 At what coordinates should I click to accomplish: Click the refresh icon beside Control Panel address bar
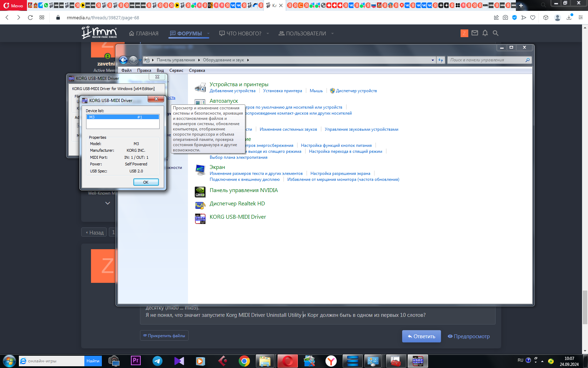click(x=440, y=60)
